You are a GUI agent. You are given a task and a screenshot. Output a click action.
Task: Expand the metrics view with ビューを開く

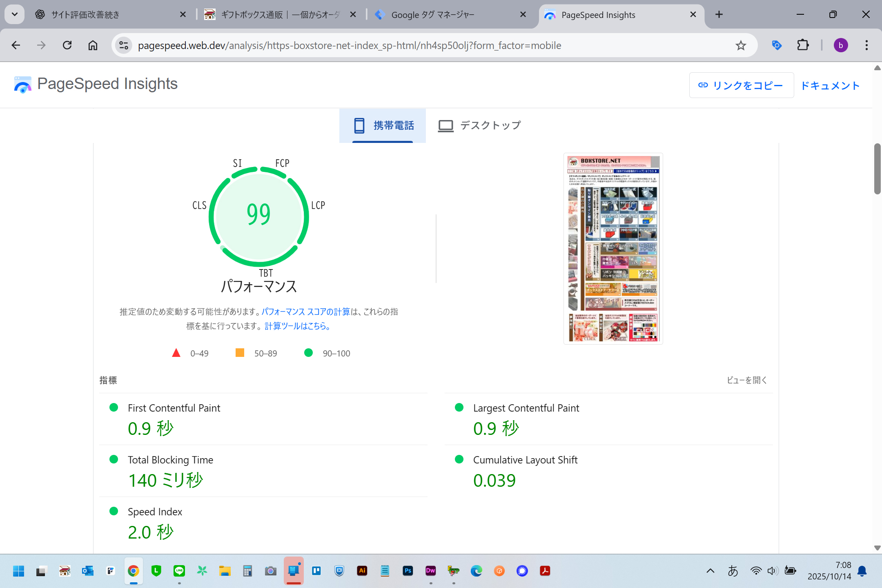click(746, 380)
